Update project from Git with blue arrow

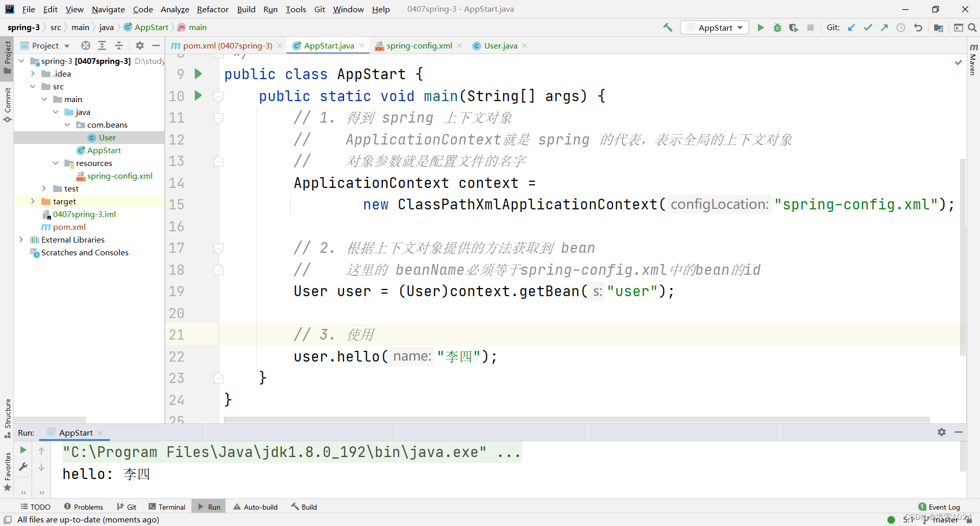(x=851, y=28)
